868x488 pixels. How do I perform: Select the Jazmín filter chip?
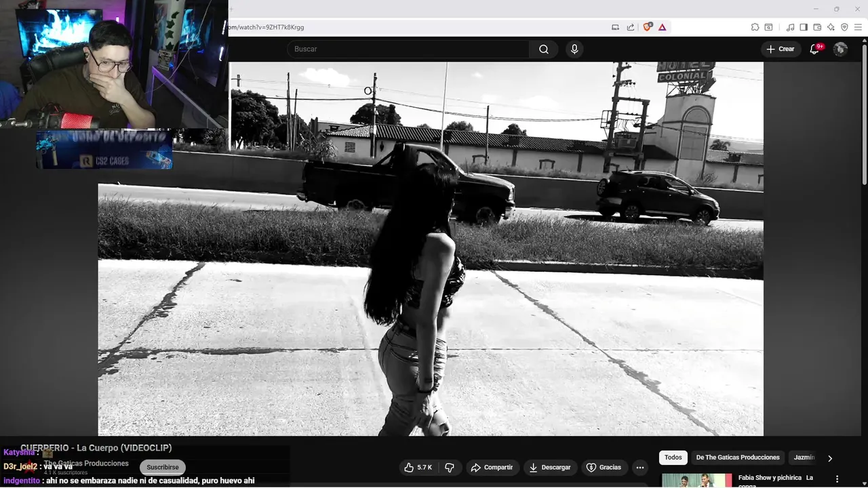pyautogui.click(x=804, y=457)
